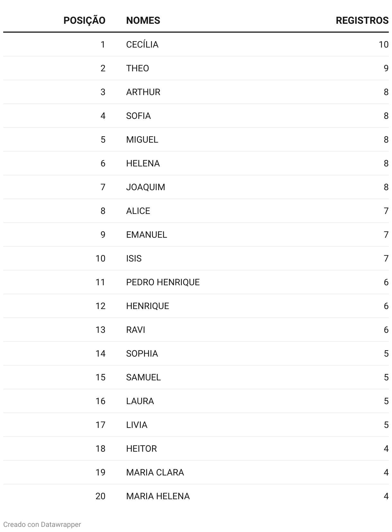Image resolution: width=392 pixels, height=532 pixels.
Task: Select the CECÍLIA name cell
Action: point(142,44)
